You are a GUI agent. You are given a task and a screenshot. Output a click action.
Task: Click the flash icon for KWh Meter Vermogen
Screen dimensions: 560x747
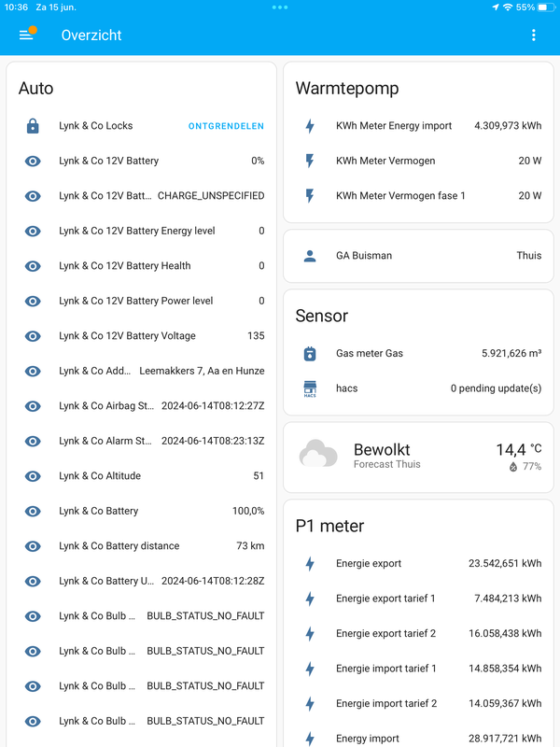(310, 161)
